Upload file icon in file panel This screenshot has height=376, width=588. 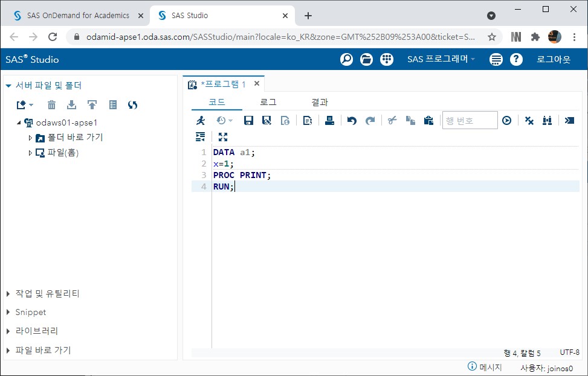[92, 105]
